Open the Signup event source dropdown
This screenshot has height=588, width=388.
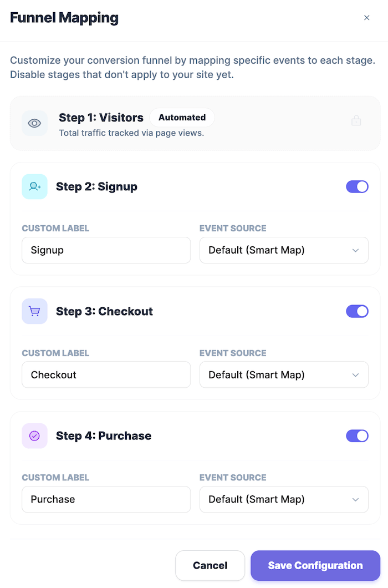coord(284,250)
